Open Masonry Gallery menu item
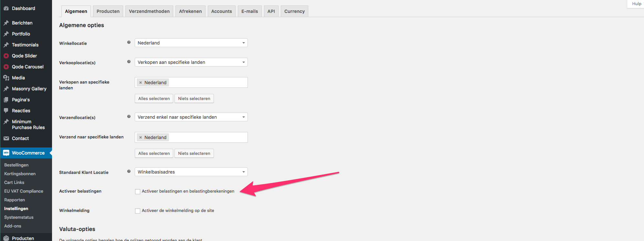 [26, 89]
